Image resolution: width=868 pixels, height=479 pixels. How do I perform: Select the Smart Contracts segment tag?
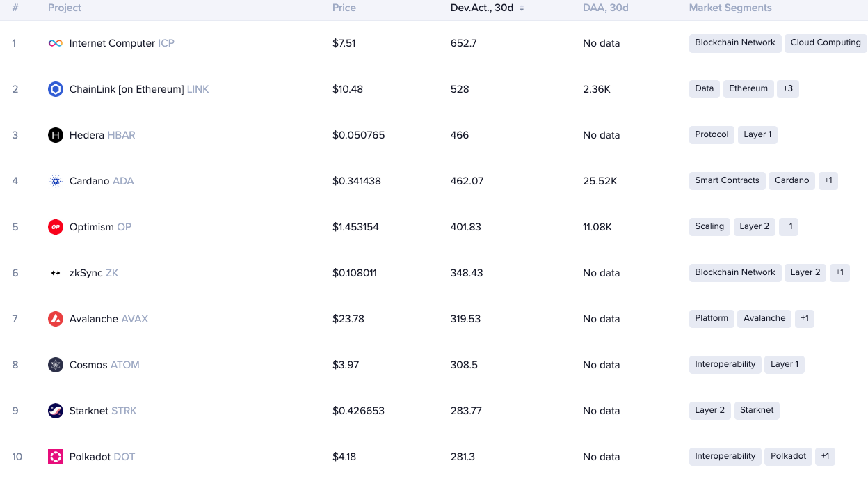point(728,180)
